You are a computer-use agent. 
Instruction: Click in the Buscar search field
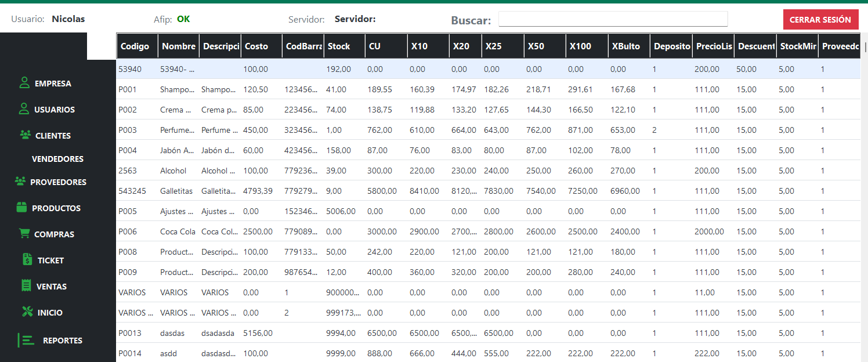(613, 19)
